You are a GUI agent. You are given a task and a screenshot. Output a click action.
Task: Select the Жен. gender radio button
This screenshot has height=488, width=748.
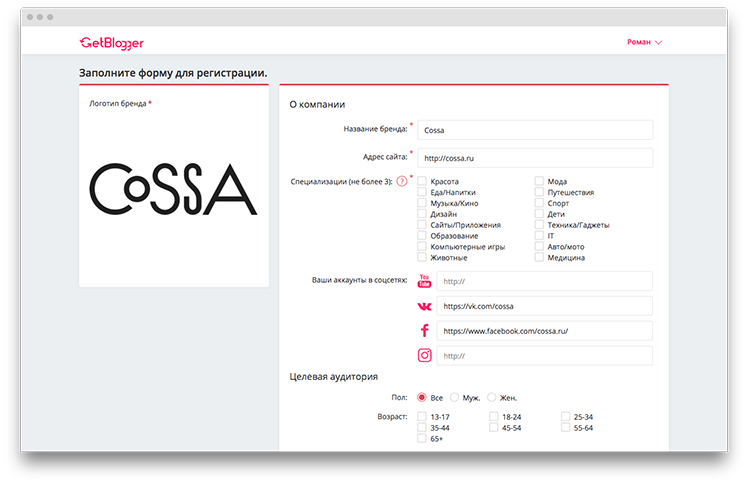tap(491, 397)
